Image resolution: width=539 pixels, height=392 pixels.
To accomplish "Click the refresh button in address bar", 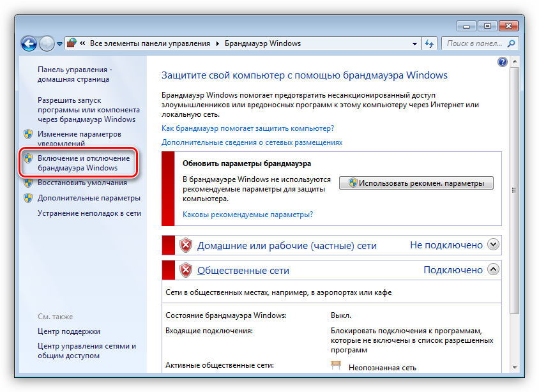I will pos(430,43).
